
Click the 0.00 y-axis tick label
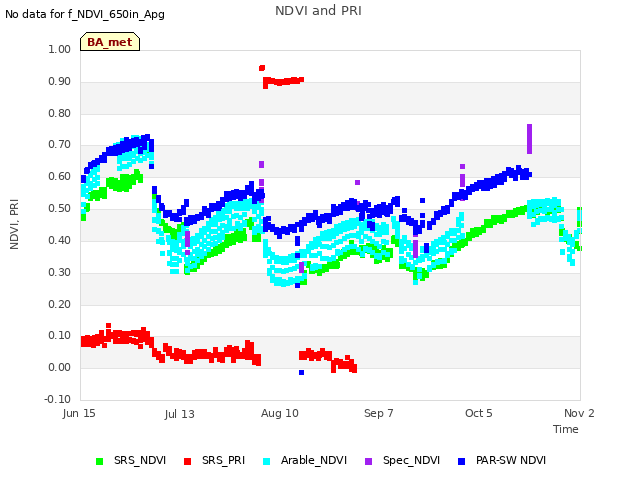60,367
